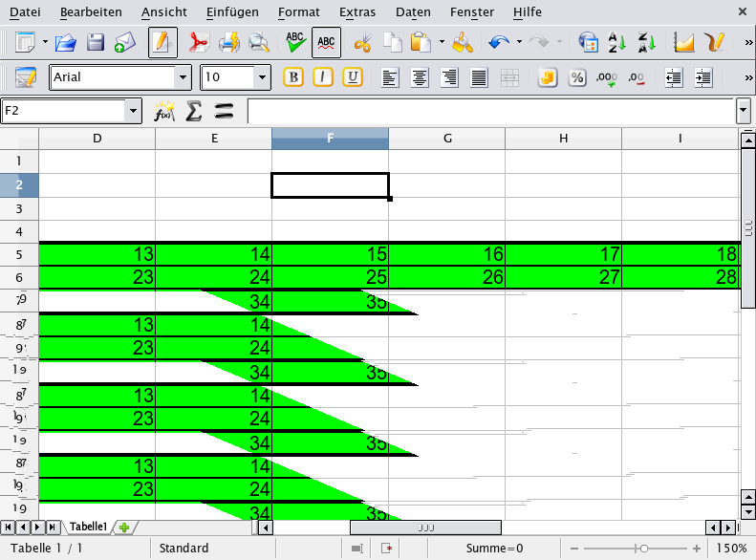Image resolution: width=756 pixels, height=560 pixels.
Task: Open the font size dropdown
Action: (x=262, y=77)
